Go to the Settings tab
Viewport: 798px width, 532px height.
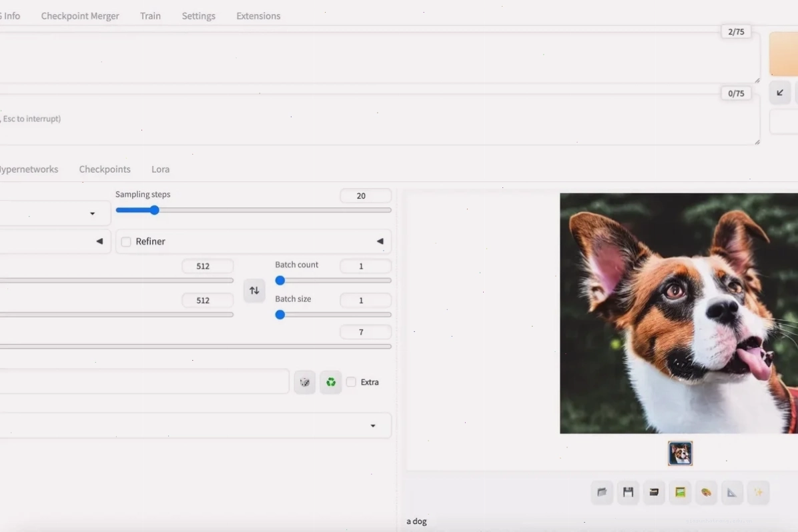198,16
